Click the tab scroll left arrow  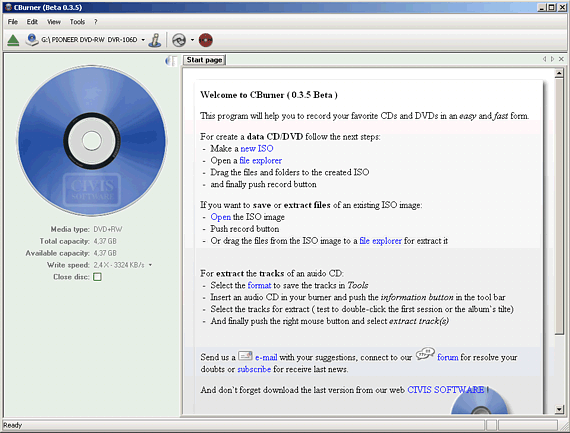click(544, 59)
